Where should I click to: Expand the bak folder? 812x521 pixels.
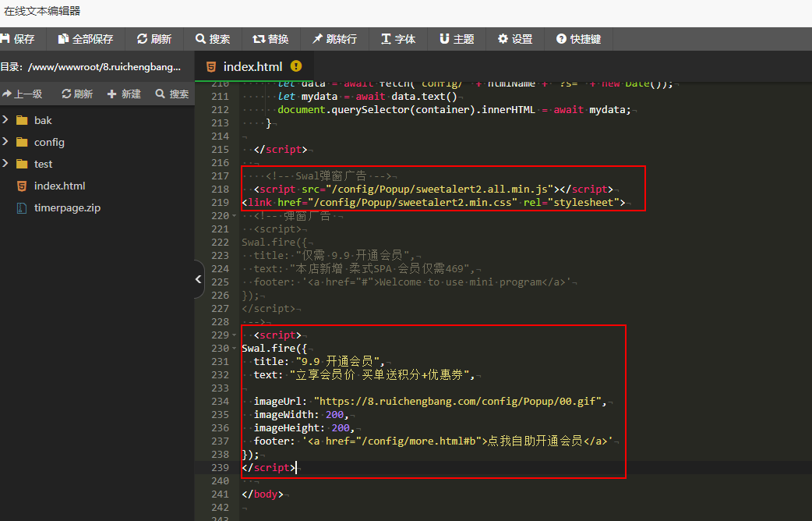coord(6,120)
